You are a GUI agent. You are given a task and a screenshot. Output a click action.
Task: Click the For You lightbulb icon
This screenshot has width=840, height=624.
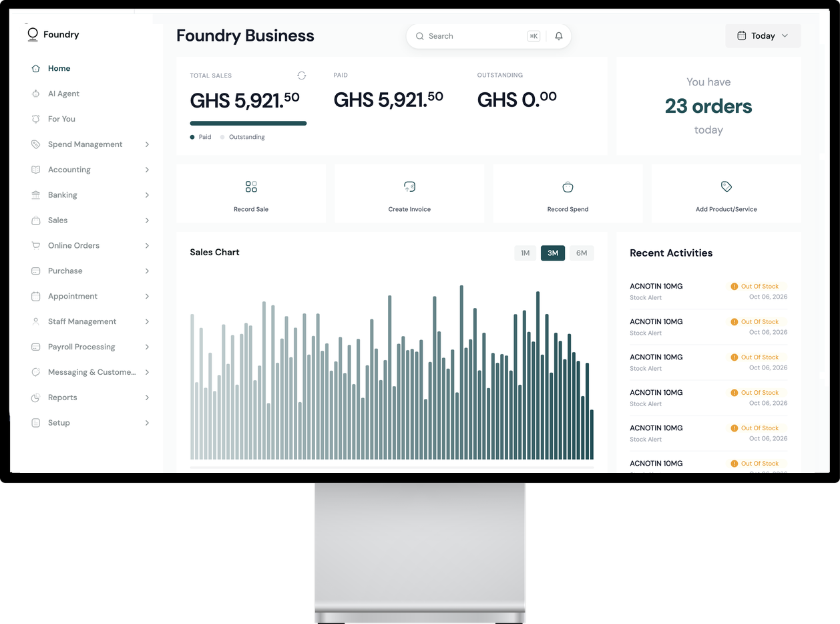coord(36,119)
